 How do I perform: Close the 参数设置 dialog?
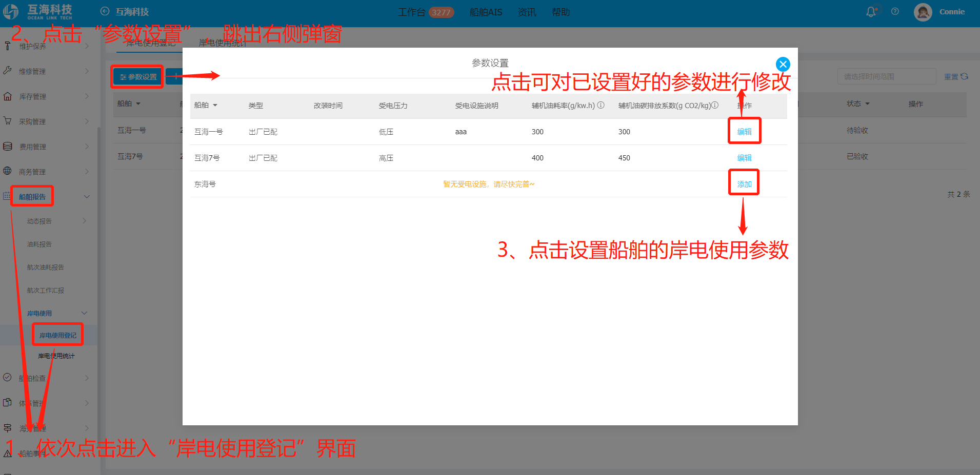coord(783,64)
